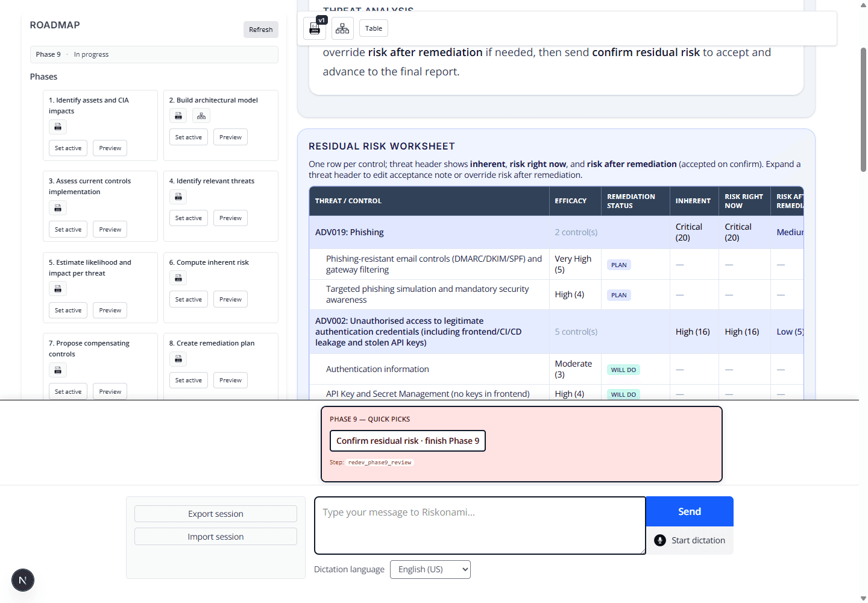Open the JSON file icon for Build architectural model

pos(178,116)
